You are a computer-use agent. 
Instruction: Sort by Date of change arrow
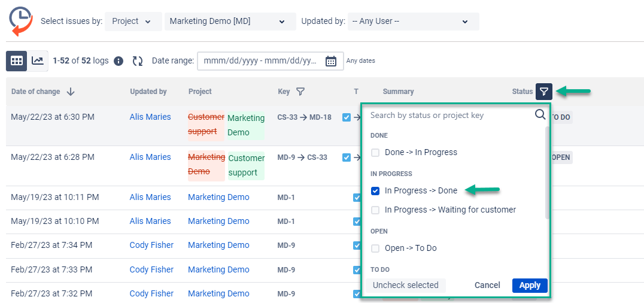(71, 92)
